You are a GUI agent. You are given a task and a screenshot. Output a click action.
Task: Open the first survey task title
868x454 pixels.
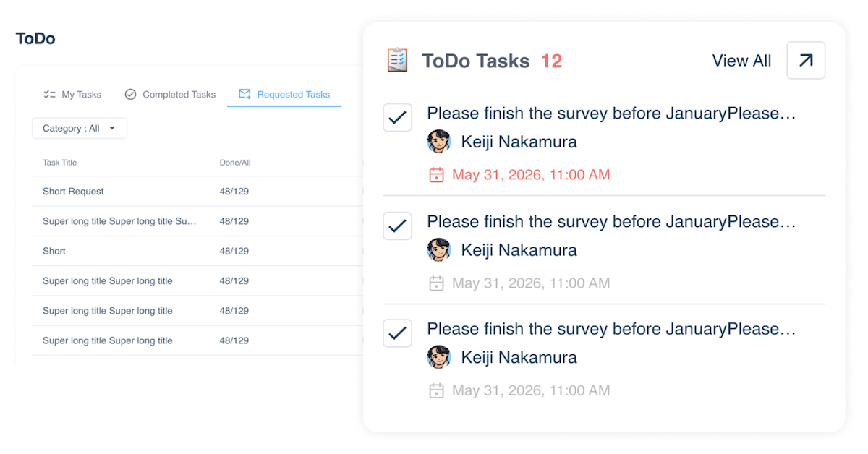pyautogui.click(x=611, y=113)
